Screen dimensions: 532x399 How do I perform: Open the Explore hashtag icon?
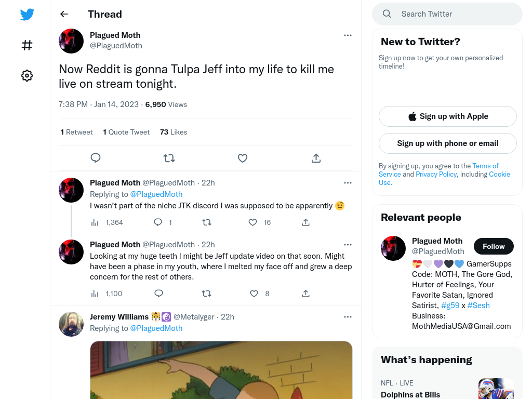pos(27,45)
